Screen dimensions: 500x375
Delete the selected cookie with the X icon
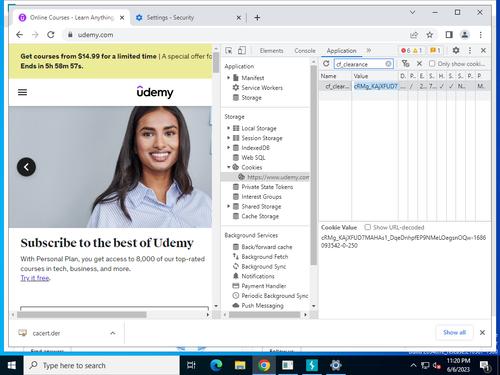(420, 64)
